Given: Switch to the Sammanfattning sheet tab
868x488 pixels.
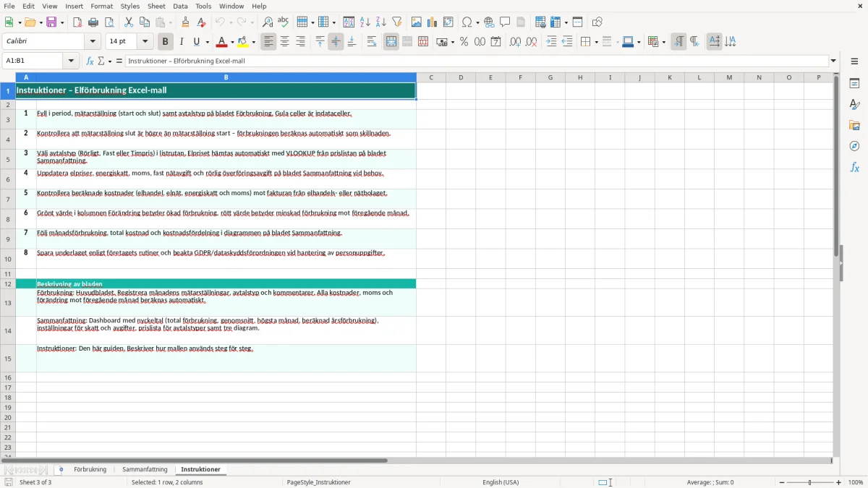Looking at the screenshot, I should (145, 470).
